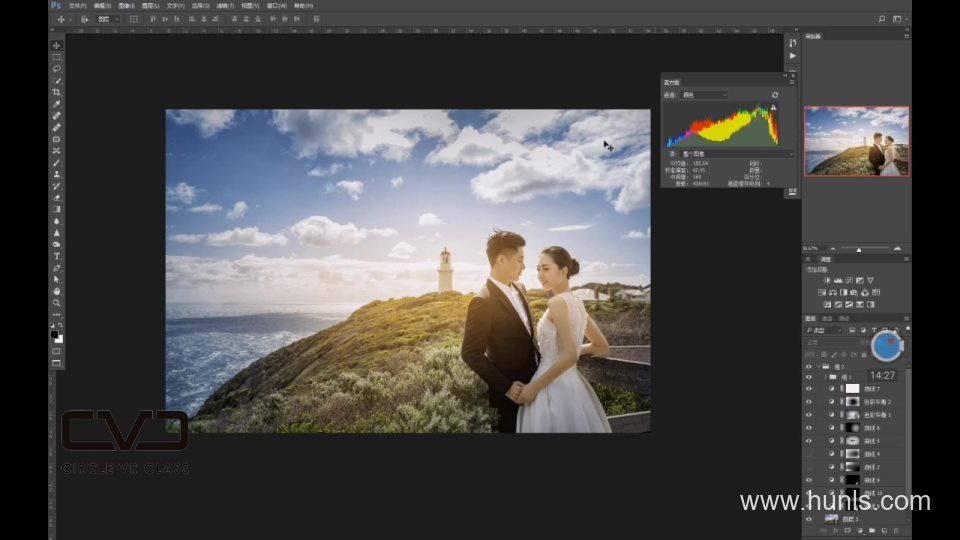Screen dimensions: 960x540
Task: Select the Horizontal Type tool
Action: coord(56,256)
